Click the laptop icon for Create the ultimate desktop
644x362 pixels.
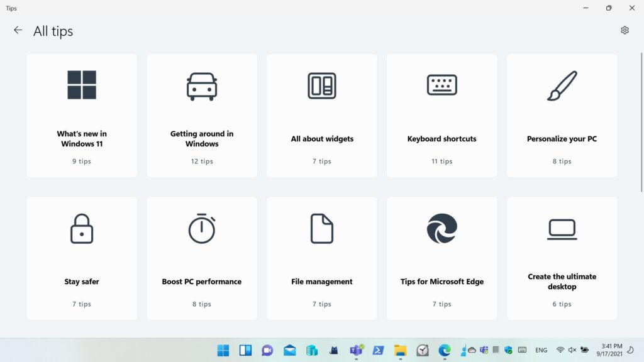[562, 229]
